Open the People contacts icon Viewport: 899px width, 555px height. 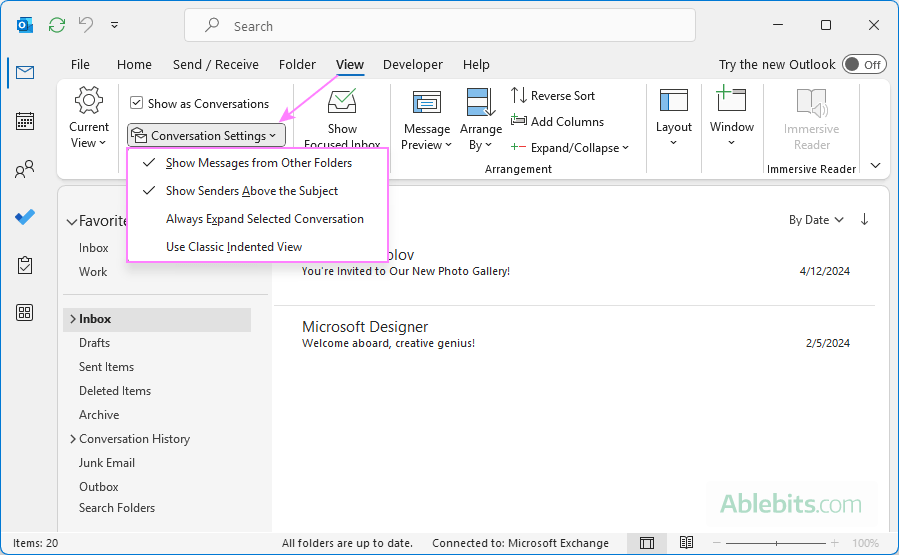click(25, 169)
